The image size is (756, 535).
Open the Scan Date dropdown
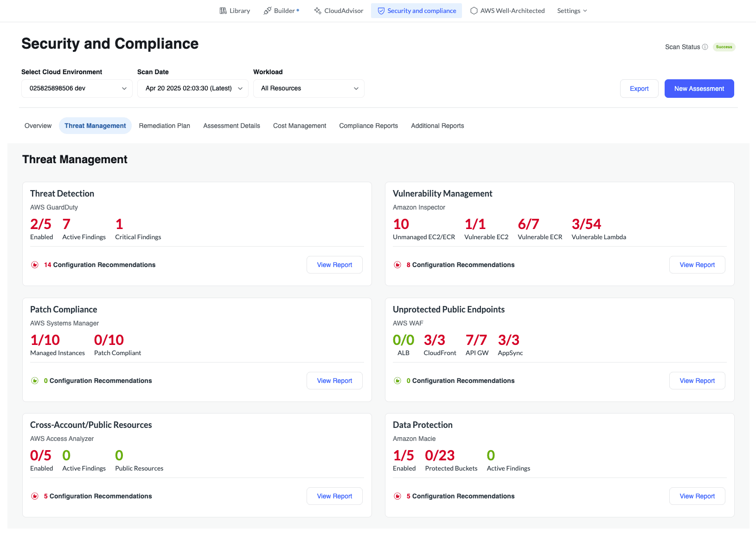[193, 89]
